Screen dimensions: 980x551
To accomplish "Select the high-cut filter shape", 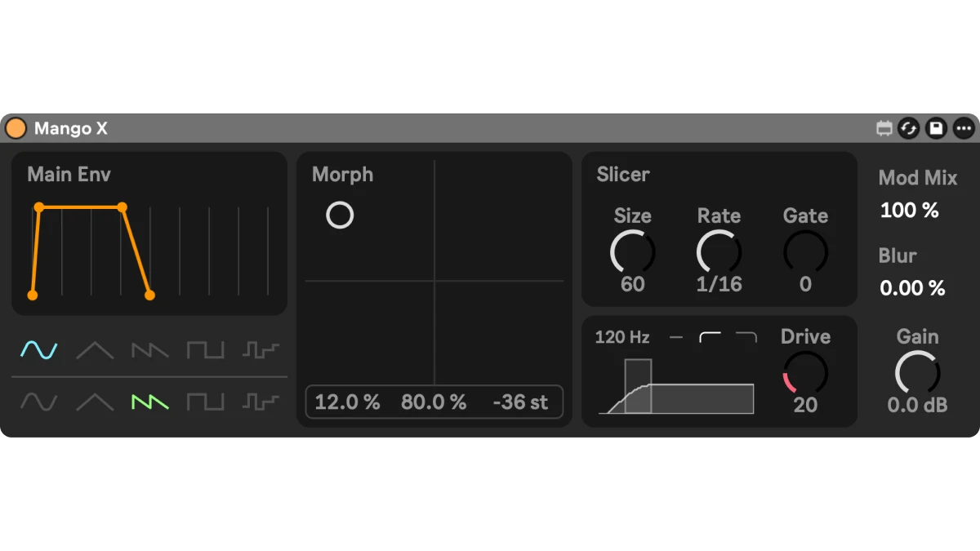I will tap(746, 337).
